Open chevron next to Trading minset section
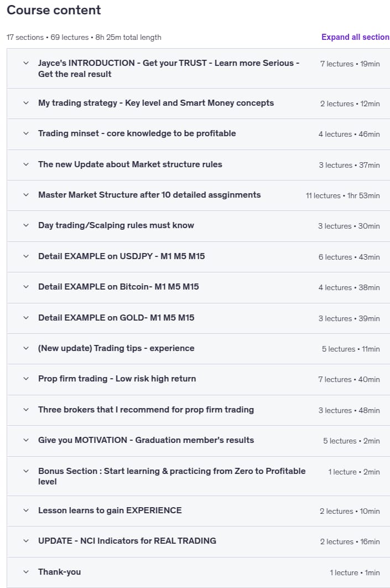This screenshot has height=588, width=390. [x=26, y=133]
